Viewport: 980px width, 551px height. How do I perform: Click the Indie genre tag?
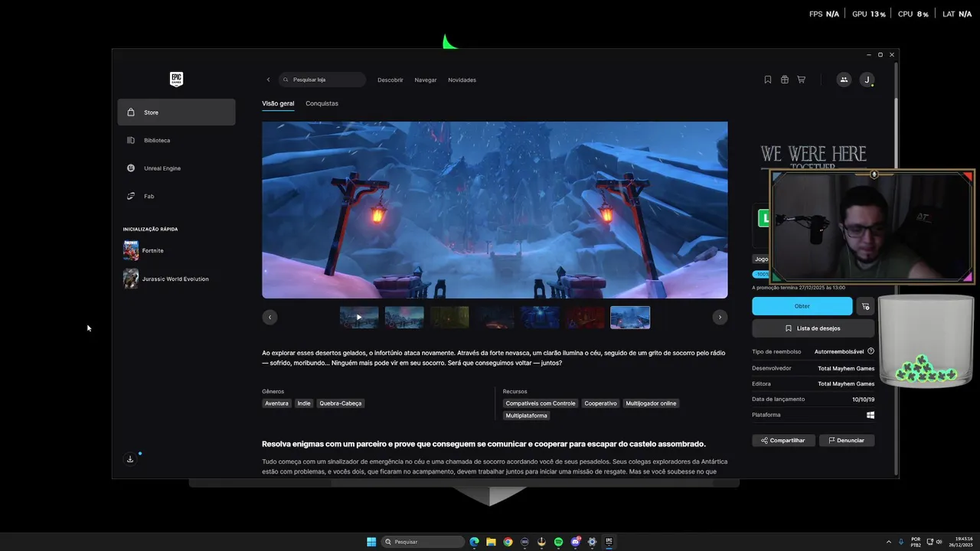pos(304,403)
